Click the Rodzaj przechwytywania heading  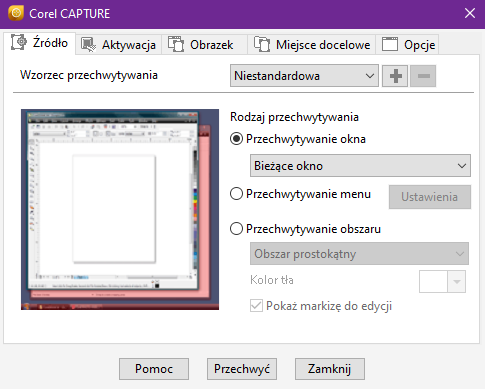294,117
